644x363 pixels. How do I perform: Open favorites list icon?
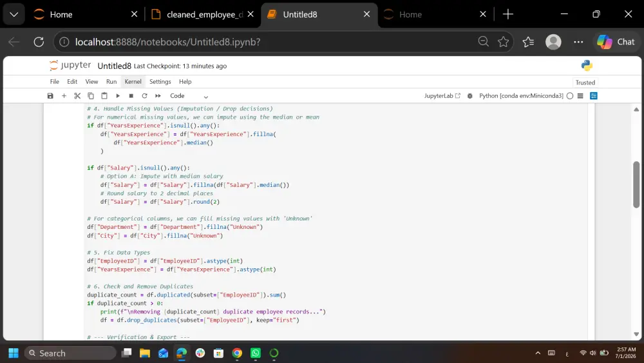click(528, 41)
